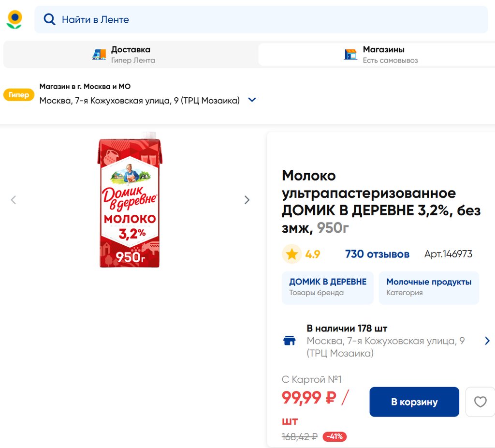Click the yellow star rating icon
Screen dimensions: 495x448
pyautogui.click(x=292, y=254)
